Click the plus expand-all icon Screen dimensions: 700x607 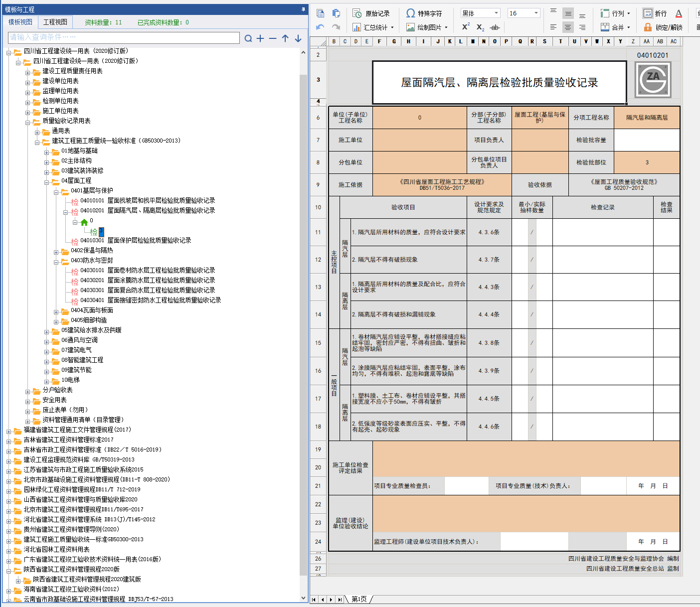click(260, 38)
